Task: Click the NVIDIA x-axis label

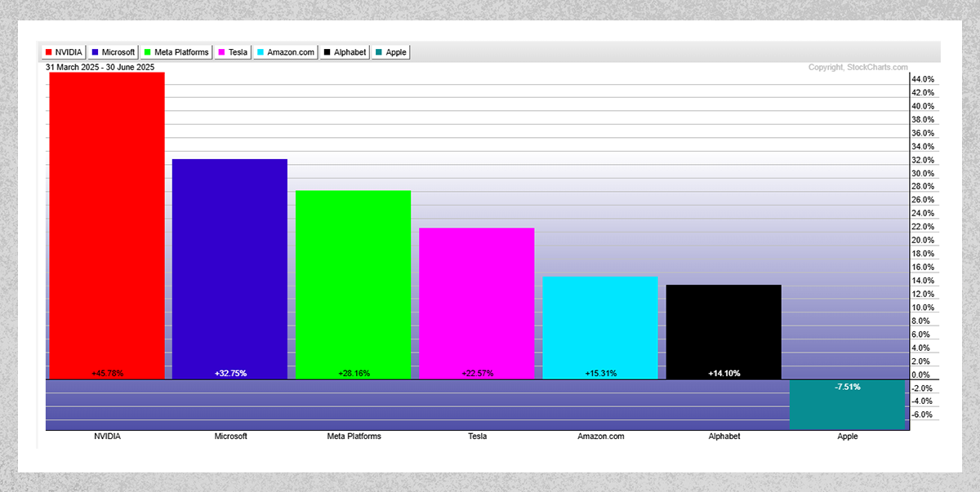Action: coord(107,437)
